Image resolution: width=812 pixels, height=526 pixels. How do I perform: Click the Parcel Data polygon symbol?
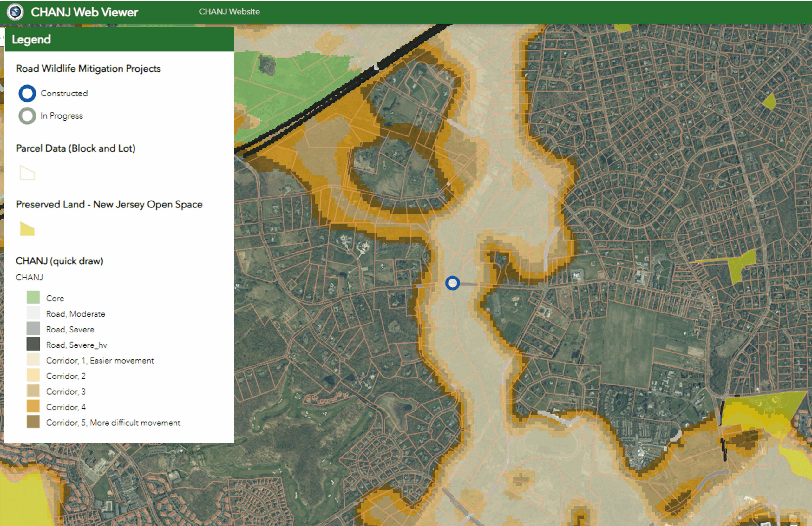pos(27,173)
